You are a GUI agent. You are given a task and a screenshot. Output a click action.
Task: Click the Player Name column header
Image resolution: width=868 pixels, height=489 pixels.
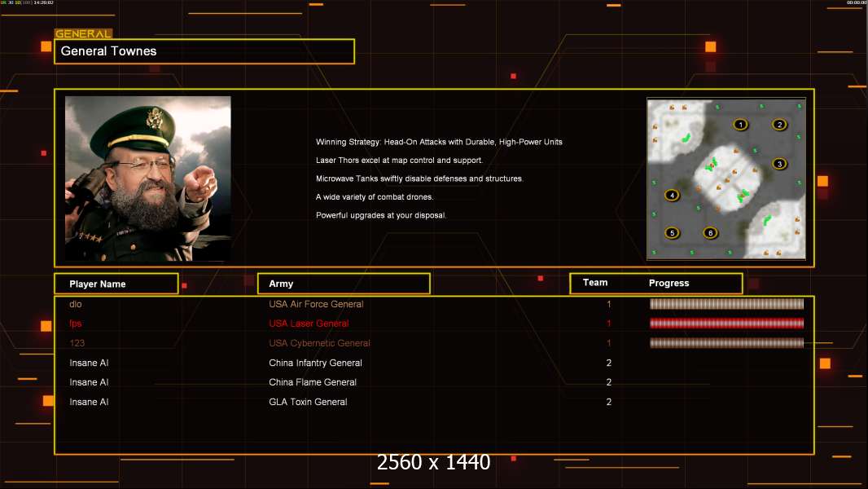pyautogui.click(x=116, y=284)
